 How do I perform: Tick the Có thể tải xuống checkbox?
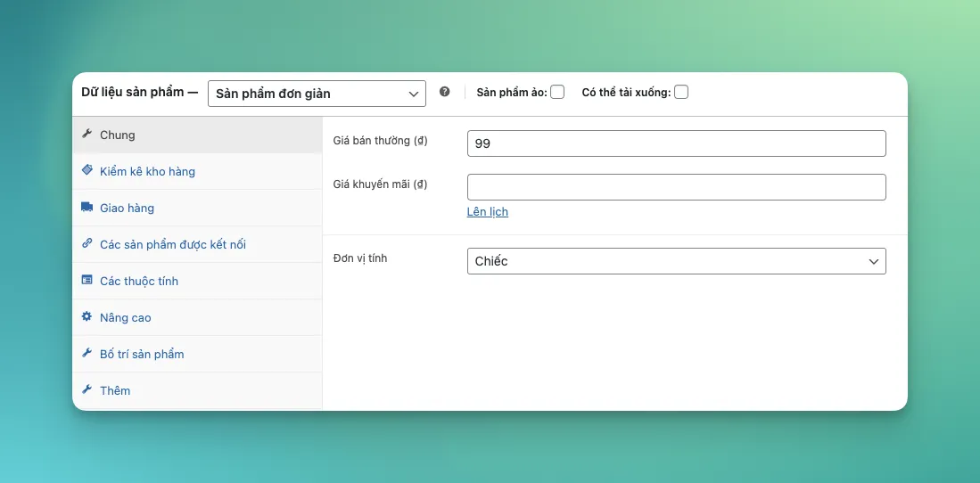[x=681, y=92]
